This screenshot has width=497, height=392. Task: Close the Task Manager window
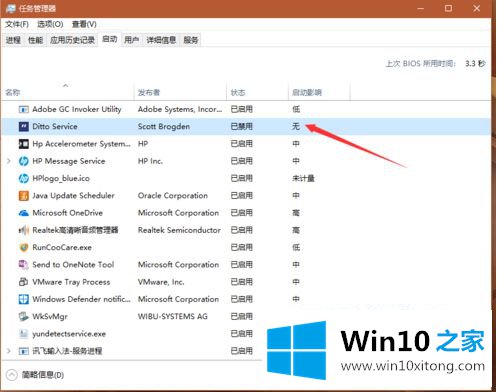click(477, 8)
